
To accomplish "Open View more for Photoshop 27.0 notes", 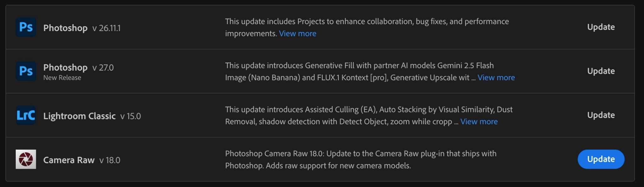I will pyautogui.click(x=496, y=77).
